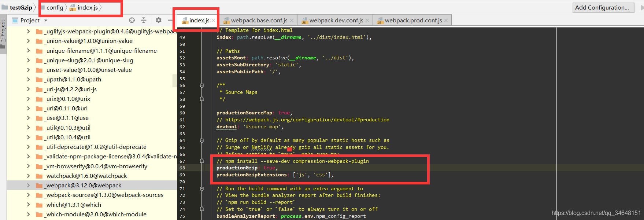Click folder icon of _union-value@1.0.0
This screenshot has height=220, width=644.
pos(39,41)
